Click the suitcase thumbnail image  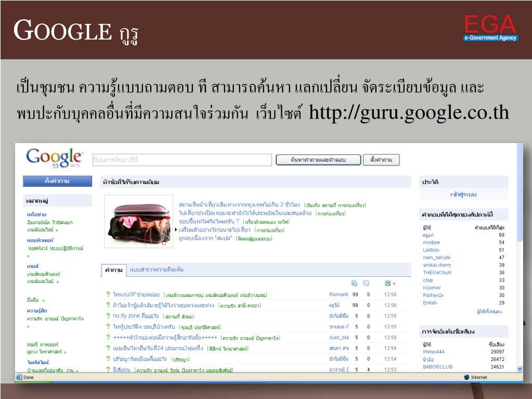point(139,221)
